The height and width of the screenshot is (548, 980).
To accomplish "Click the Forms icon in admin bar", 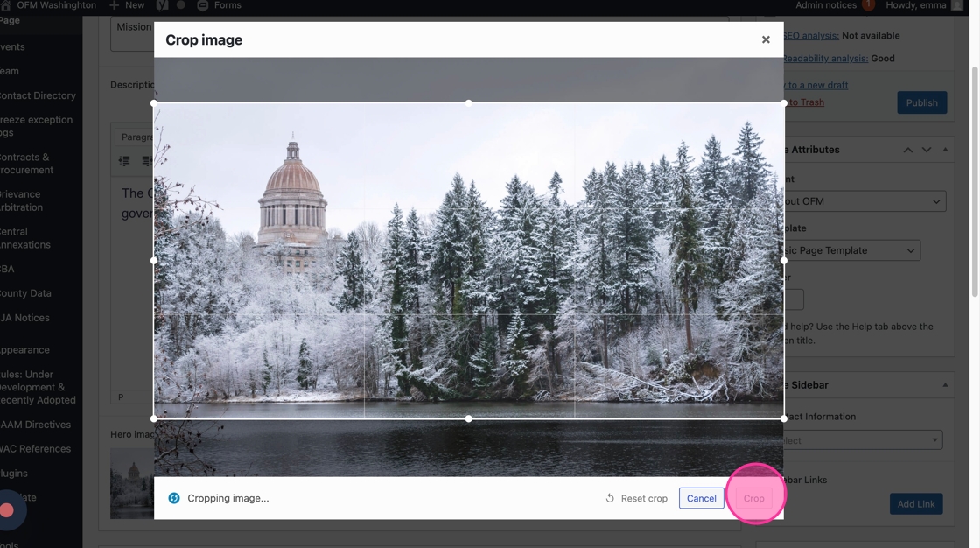I will coord(202,5).
